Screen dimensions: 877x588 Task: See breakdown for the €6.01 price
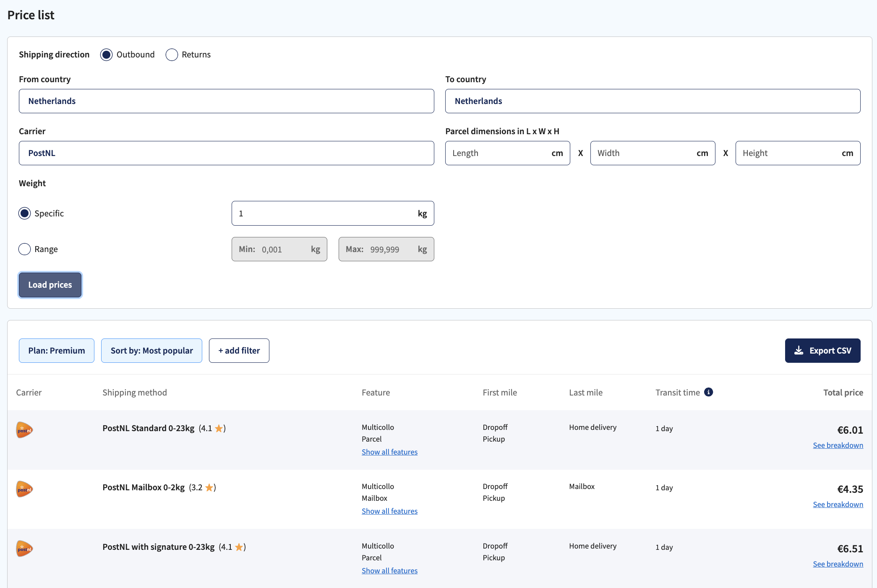click(x=838, y=445)
